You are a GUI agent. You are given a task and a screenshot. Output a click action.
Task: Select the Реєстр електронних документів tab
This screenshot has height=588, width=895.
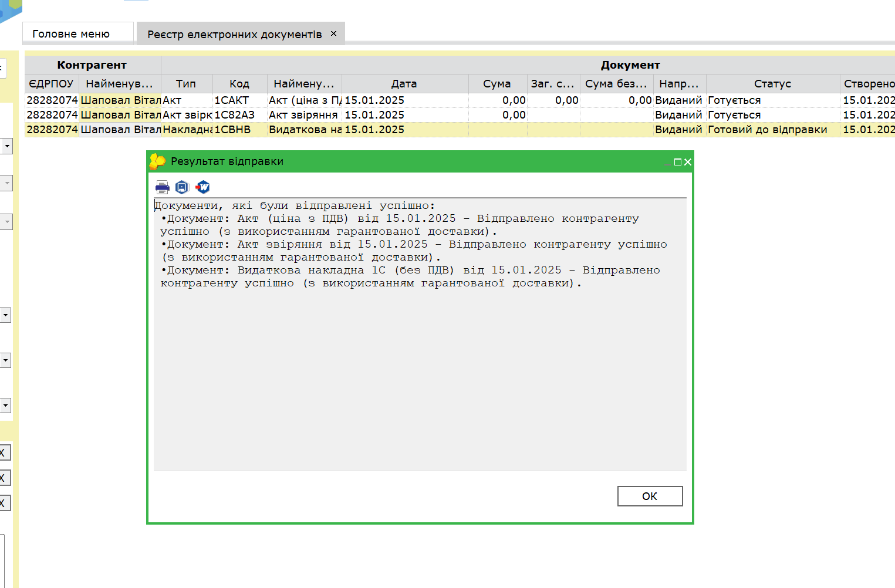click(234, 35)
